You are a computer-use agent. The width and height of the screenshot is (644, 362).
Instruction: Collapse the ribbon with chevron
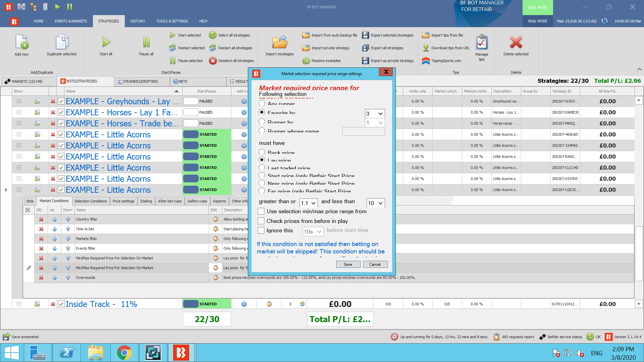pos(639,69)
